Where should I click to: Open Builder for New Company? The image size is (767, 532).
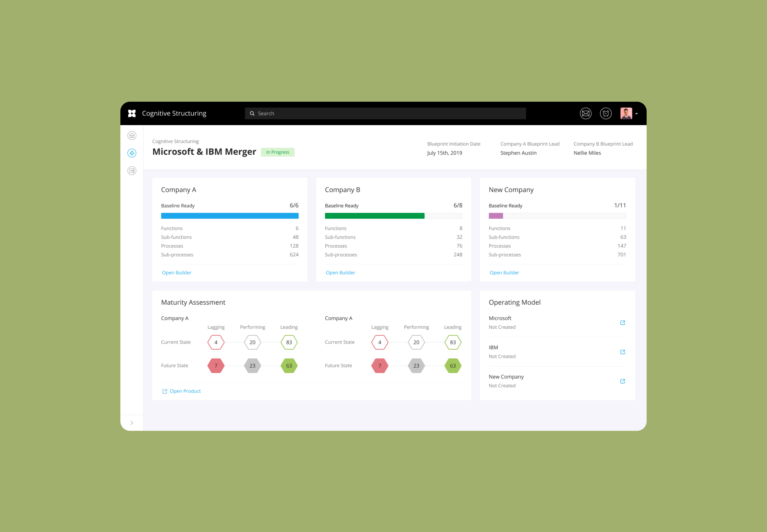point(504,273)
